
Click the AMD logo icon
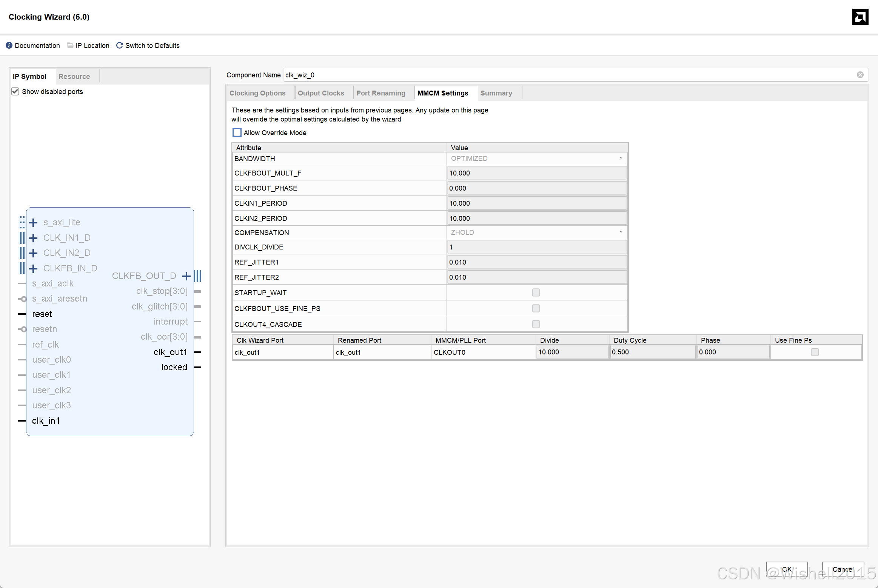pyautogui.click(x=860, y=17)
